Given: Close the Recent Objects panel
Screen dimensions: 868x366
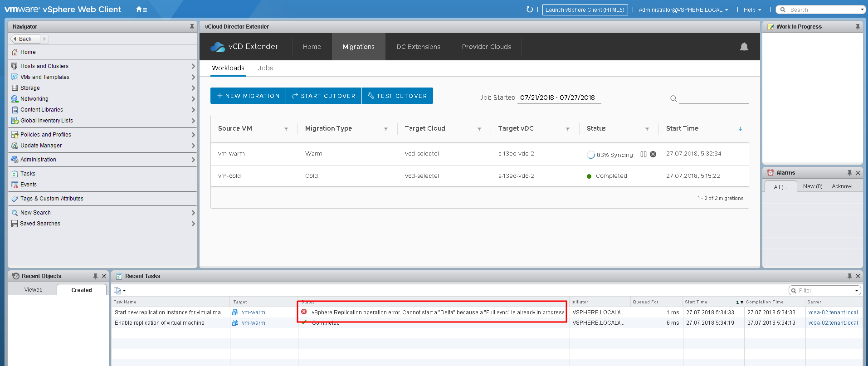Looking at the screenshot, I should pyautogui.click(x=104, y=276).
